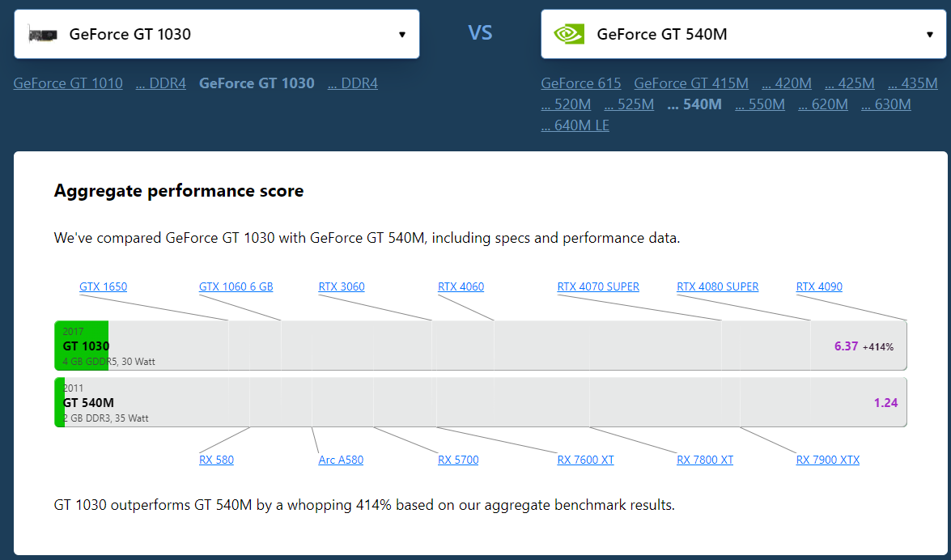The image size is (951, 560).
Task: Open the ... 520M link
Action: [x=566, y=104]
